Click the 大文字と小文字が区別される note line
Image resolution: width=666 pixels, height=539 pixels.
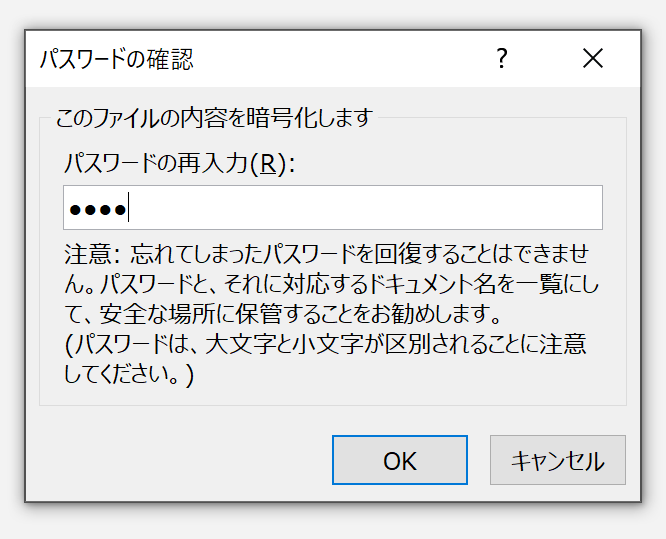point(325,344)
